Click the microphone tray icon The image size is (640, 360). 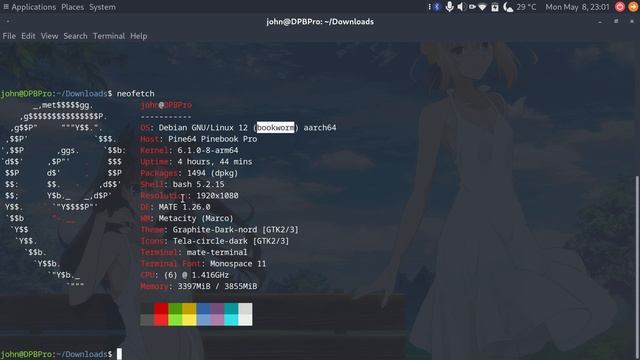tap(449, 7)
